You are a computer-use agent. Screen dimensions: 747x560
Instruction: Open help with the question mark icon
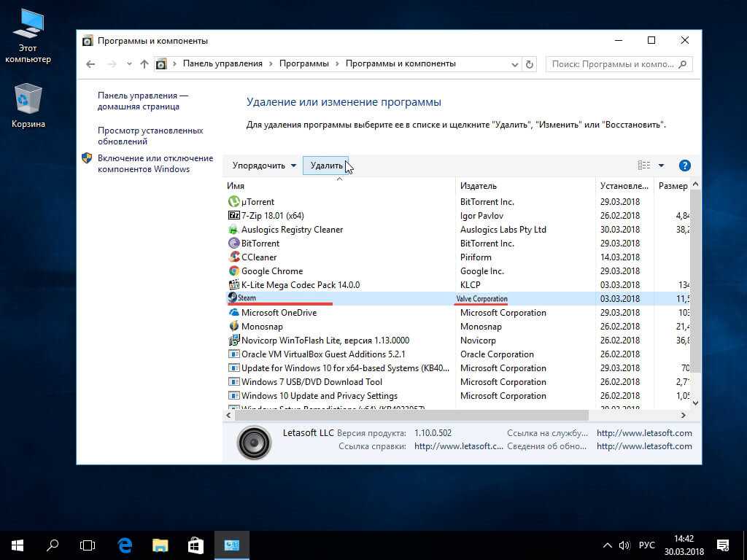pos(684,166)
